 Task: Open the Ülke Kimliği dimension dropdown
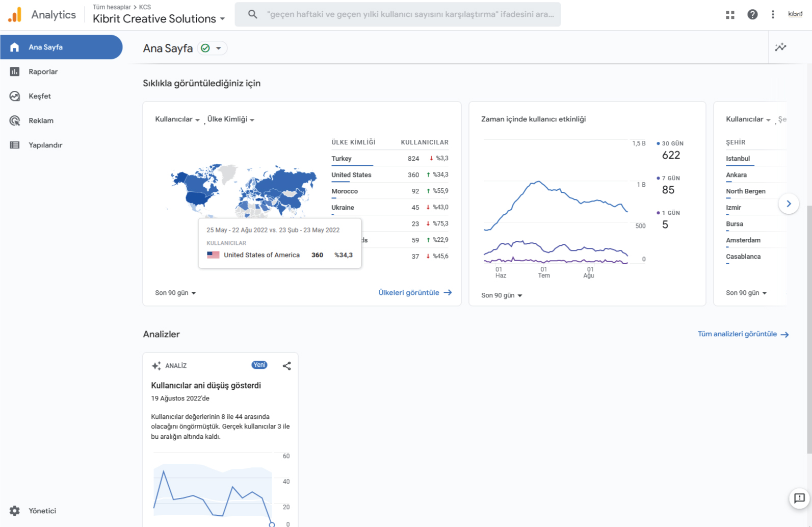coord(231,119)
